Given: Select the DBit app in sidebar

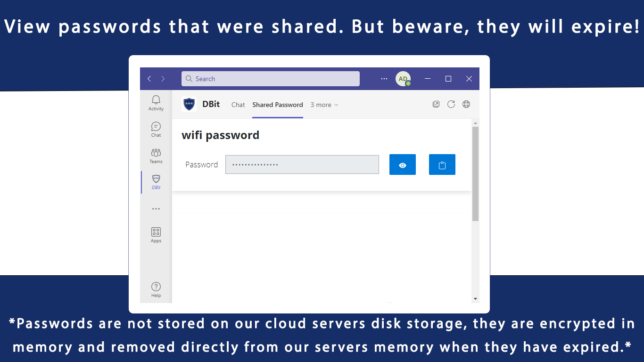Looking at the screenshot, I should 156,181.
